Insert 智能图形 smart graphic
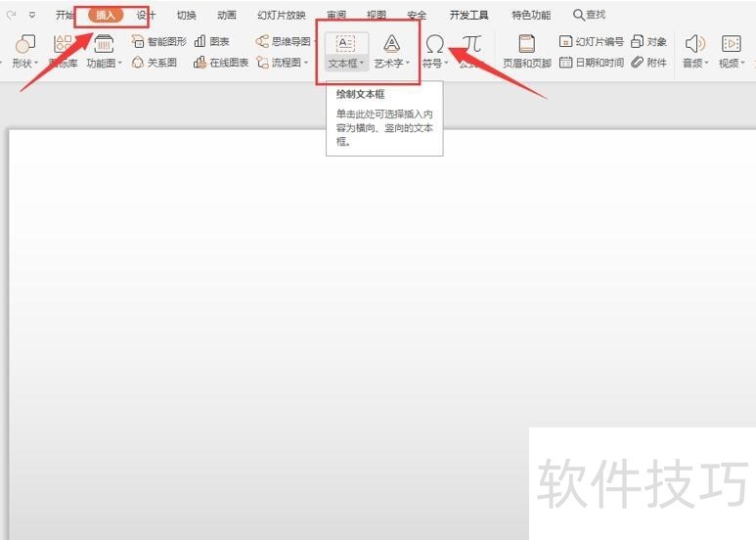Screen dimensions: 756x540 coord(158,41)
